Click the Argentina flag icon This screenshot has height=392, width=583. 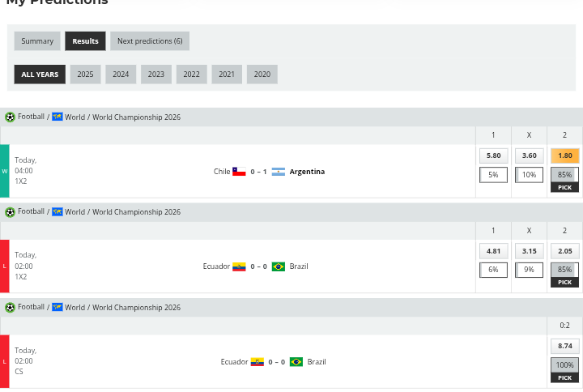click(x=279, y=172)
